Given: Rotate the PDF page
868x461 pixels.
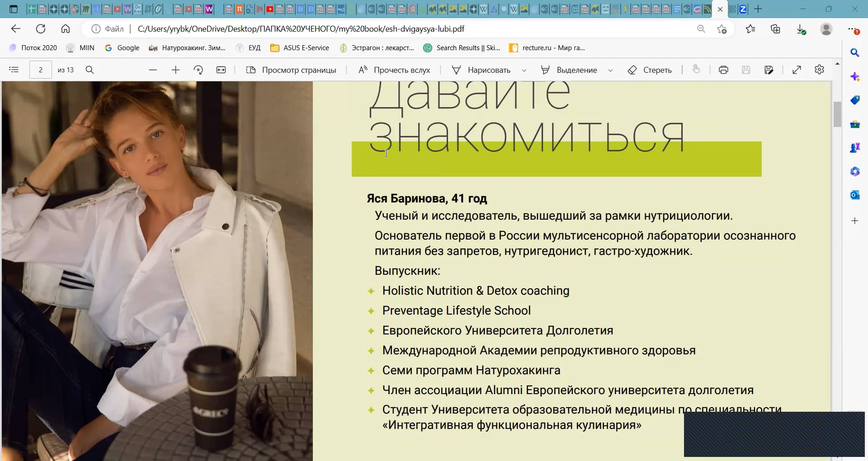Looking at the screenshot, I should (198, 70).
